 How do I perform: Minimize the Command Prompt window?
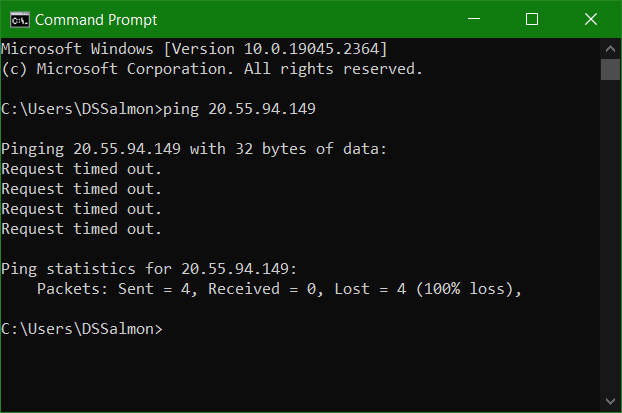(x=474, y=19)
